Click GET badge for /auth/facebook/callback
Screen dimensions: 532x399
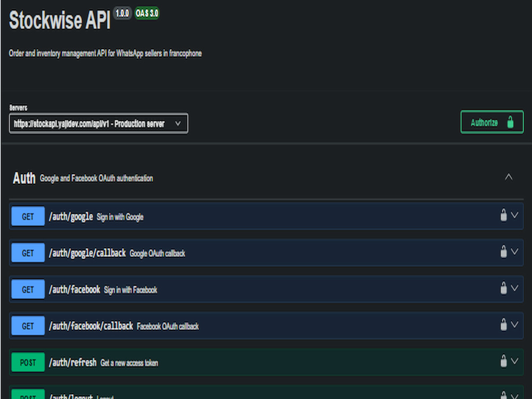28,326
